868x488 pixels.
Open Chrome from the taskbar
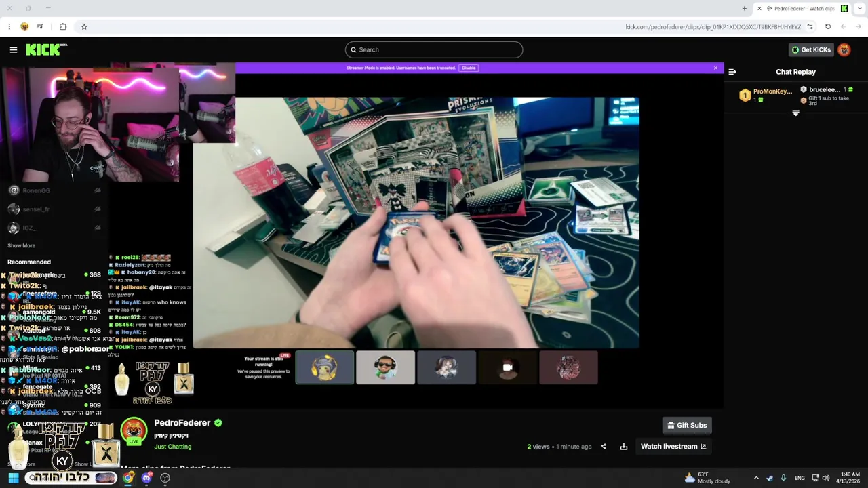point(128,478)
